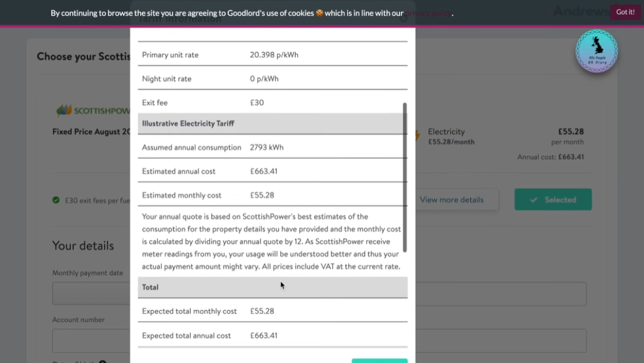Click the cookie emoji in the banner
The image size is (644, 363).
point(320,13)
